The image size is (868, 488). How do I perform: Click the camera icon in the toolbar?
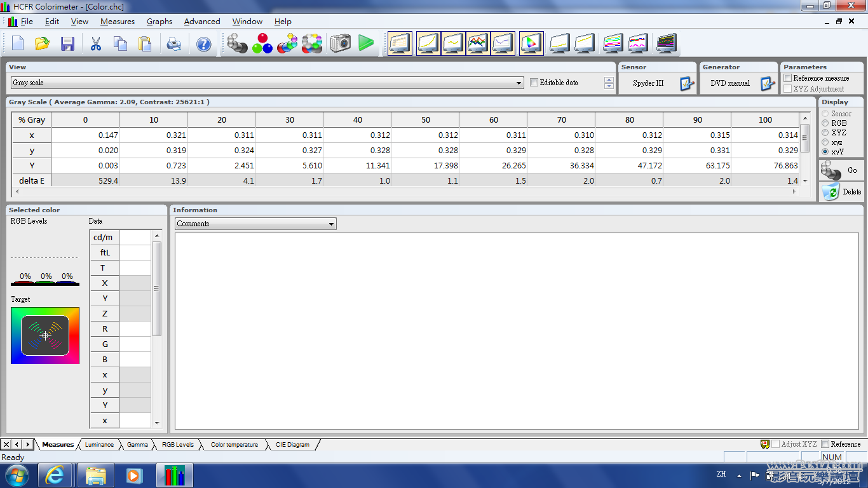(x=340, y=44)
